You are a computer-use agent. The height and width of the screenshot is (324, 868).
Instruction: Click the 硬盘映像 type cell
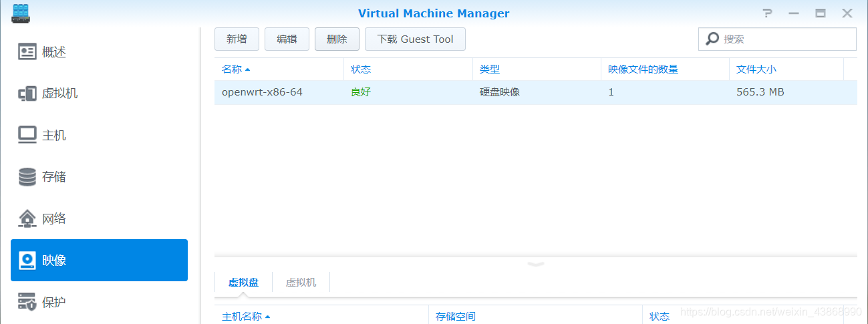500,92
